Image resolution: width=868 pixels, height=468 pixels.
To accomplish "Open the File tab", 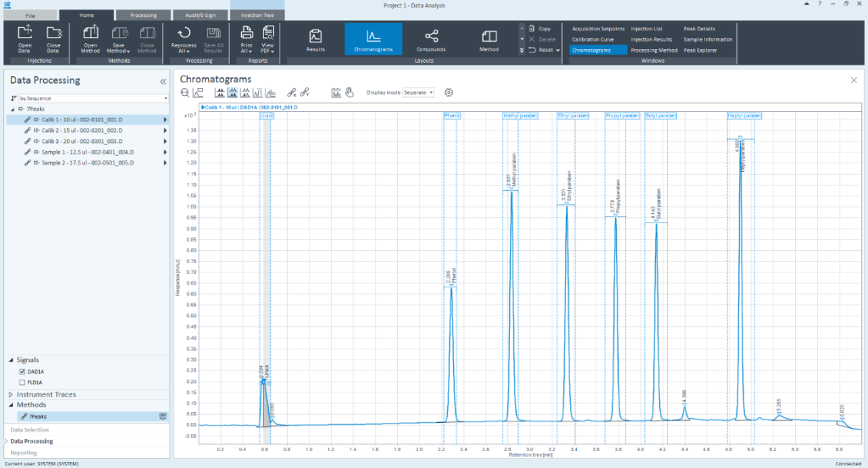I will coord(31,15).
